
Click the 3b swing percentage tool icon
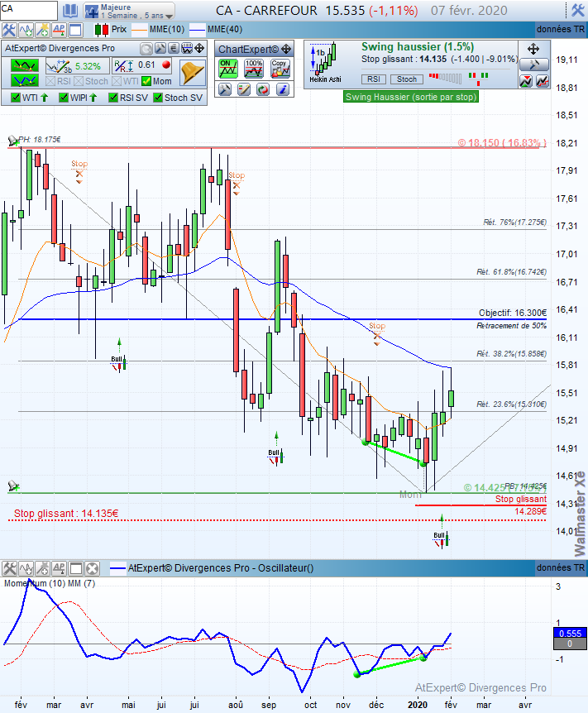59,66
